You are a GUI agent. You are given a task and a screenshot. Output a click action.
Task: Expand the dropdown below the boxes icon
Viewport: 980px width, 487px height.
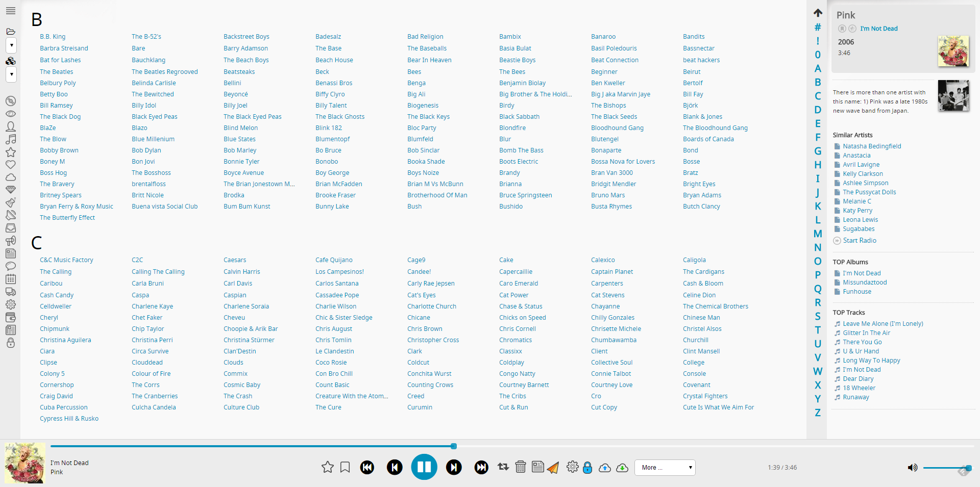click(11, 74)
